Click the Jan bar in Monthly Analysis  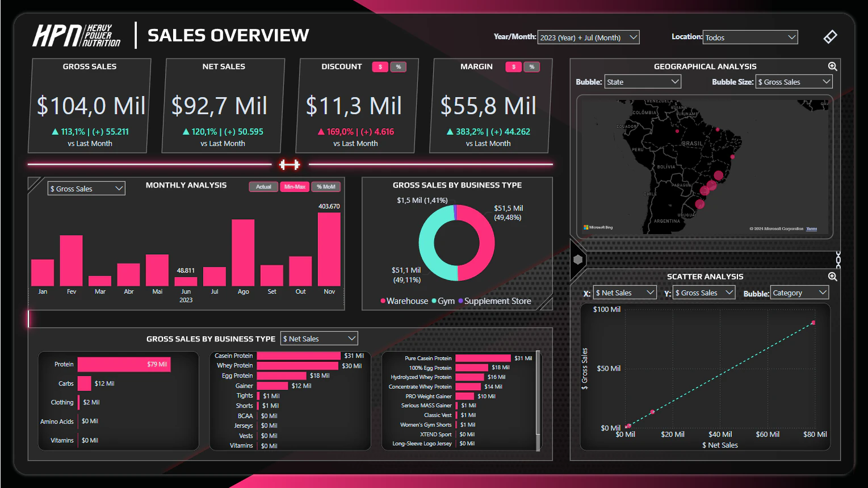[x=43, y=273]
